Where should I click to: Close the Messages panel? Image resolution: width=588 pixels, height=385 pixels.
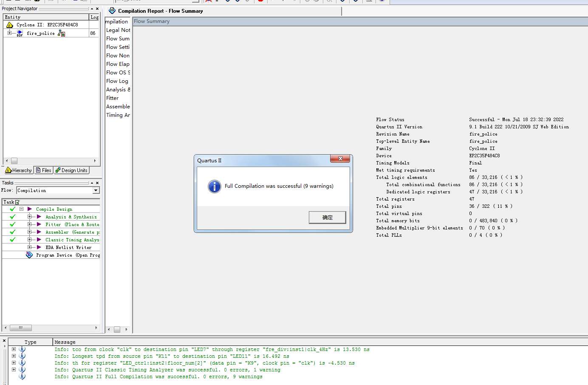click(4, 341)
